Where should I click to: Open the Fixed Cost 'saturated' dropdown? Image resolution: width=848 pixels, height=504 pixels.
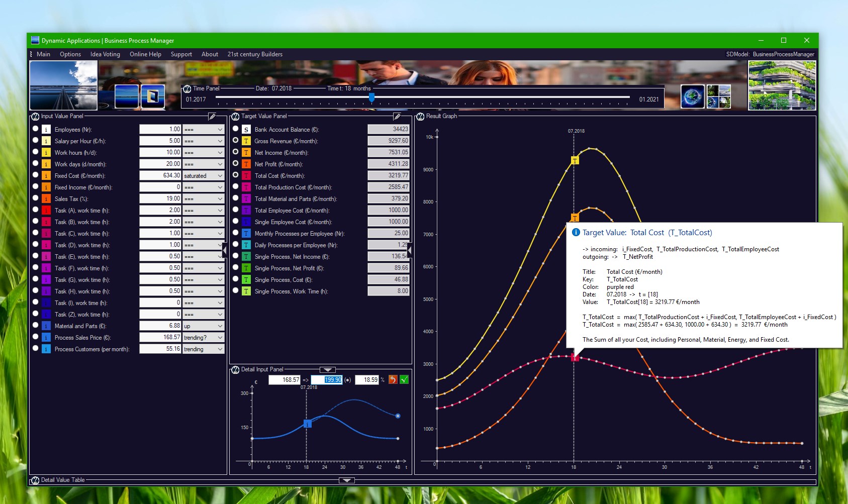(203, 176)
